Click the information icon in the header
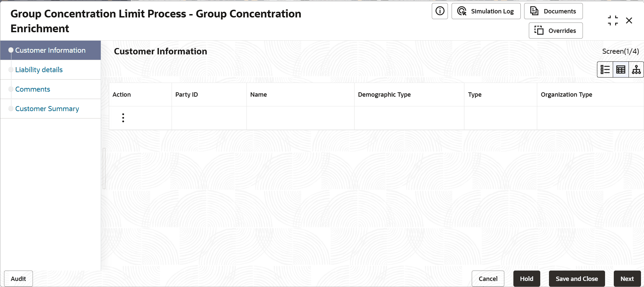The height and width of the screenshot is (287, 644). point(440,11)
